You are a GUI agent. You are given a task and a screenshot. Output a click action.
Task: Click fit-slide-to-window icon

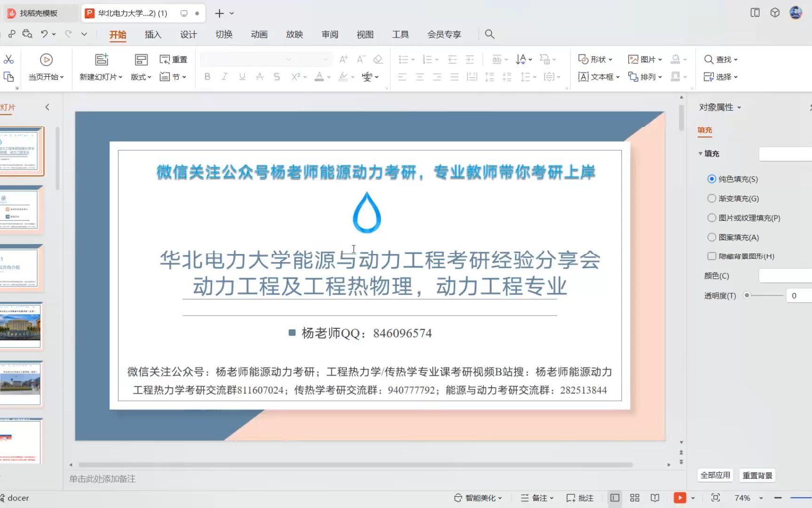point(716,498)
